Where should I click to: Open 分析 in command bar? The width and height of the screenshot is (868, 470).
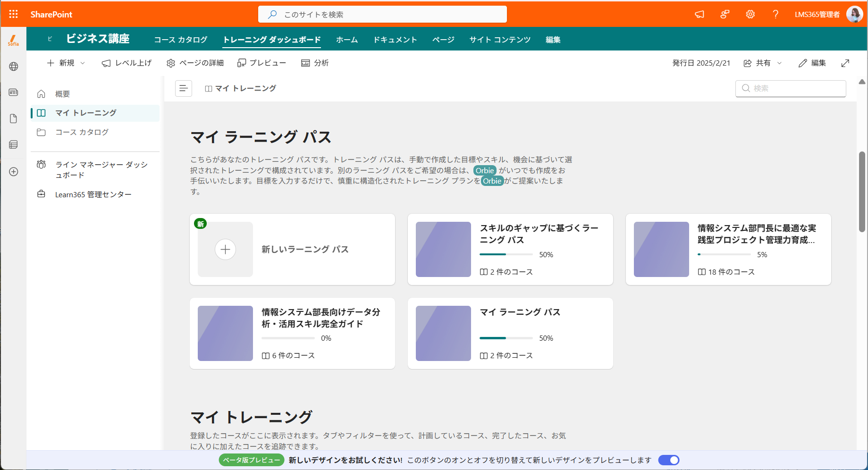coord(315,63)
